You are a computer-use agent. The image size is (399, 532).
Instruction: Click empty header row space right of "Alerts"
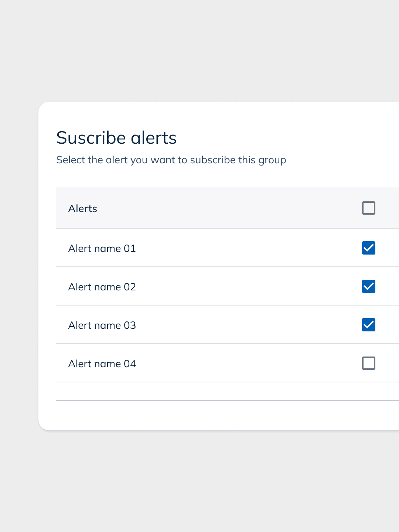pyautogui.click(x=222, y=208)
